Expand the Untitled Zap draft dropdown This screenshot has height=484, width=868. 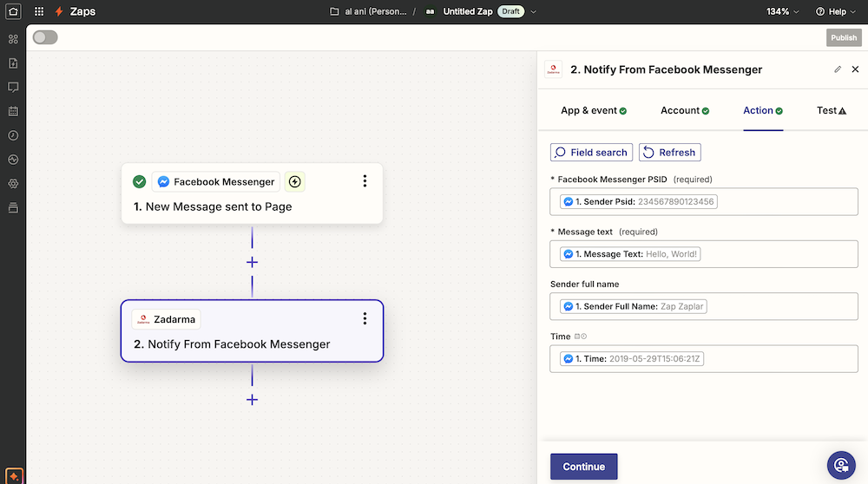point(533,12)
